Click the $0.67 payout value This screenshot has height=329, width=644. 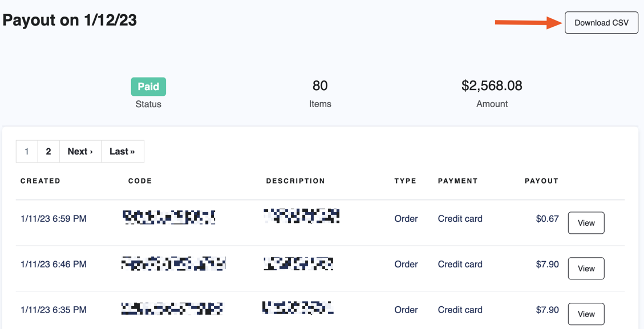547,219
